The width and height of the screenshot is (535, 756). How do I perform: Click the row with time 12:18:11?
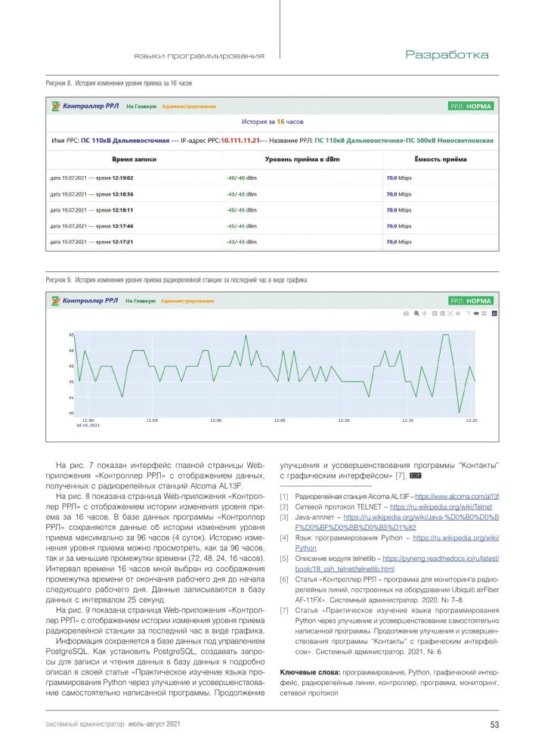[x=272, y=210]
